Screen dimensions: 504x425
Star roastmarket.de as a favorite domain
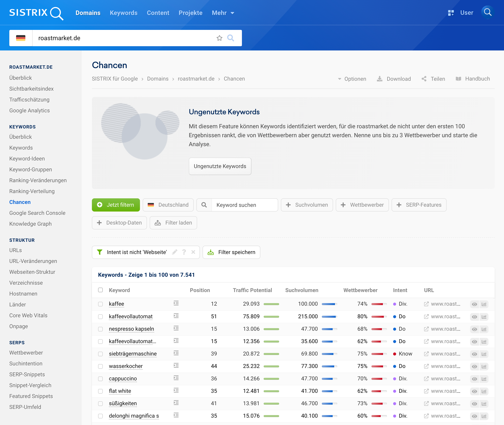[x=219, y=38]
